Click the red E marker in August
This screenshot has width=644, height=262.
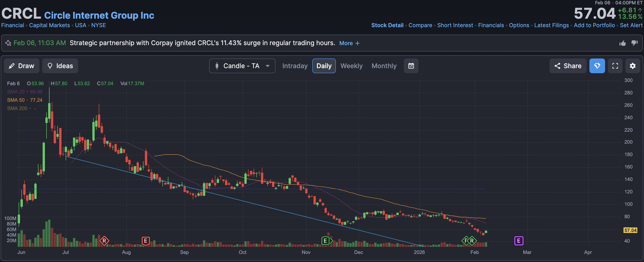146,241
